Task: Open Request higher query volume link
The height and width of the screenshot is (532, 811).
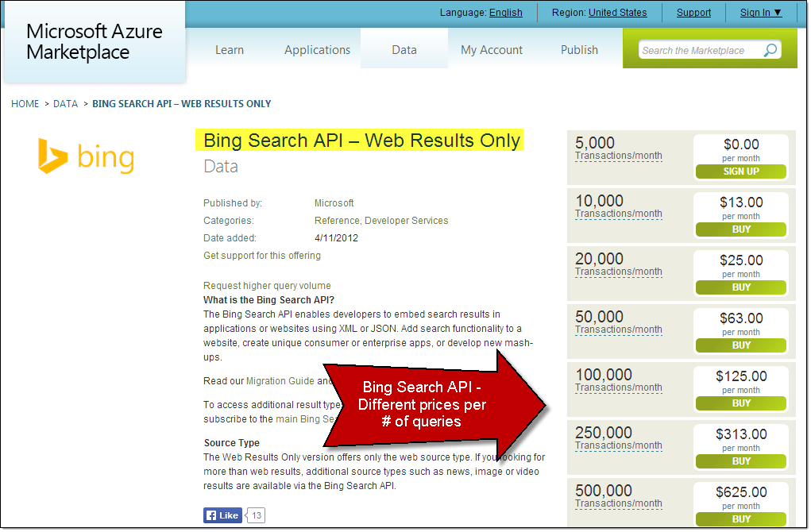Action: [x=267, y=285]
